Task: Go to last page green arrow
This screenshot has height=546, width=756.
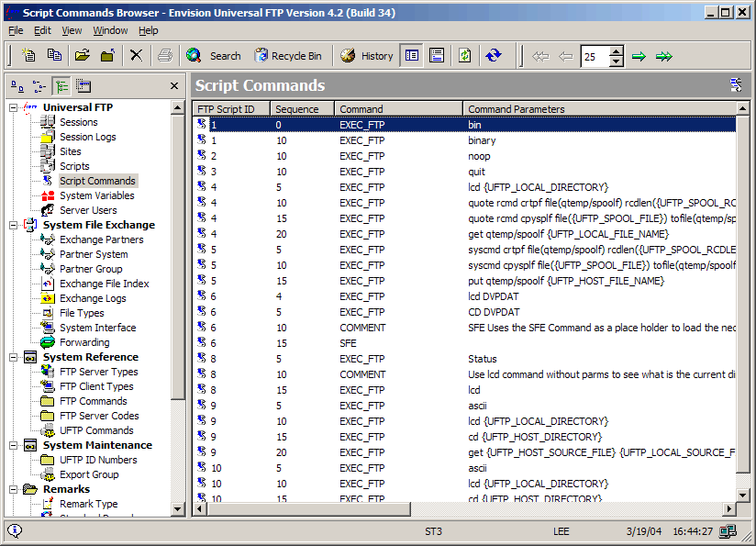Action: [x=664, y=56]
